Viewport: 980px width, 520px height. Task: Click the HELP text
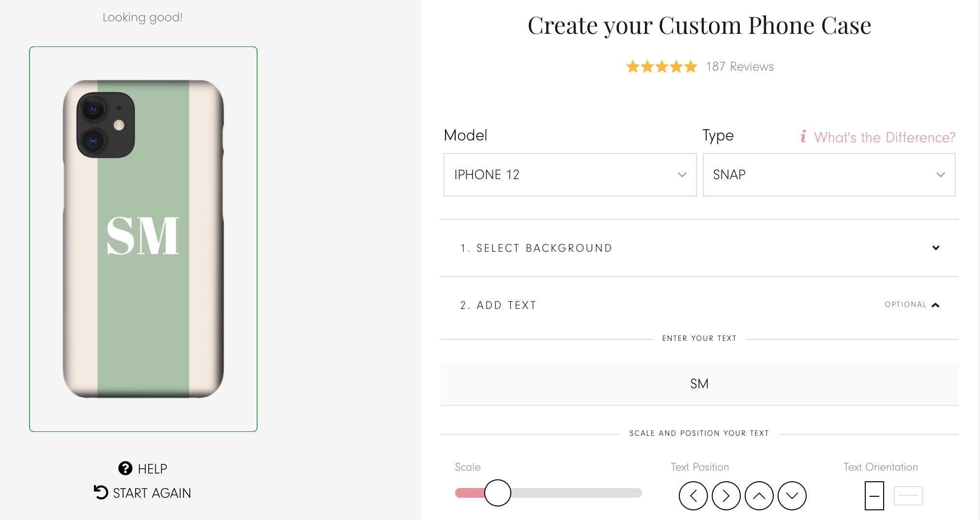pos(153,469)
